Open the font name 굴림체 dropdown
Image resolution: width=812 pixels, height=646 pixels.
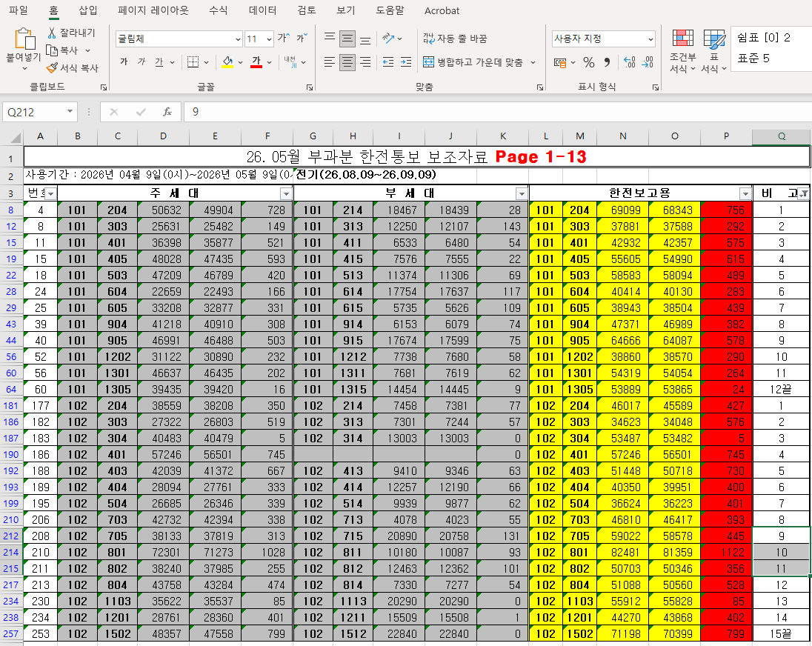point(238,39)
